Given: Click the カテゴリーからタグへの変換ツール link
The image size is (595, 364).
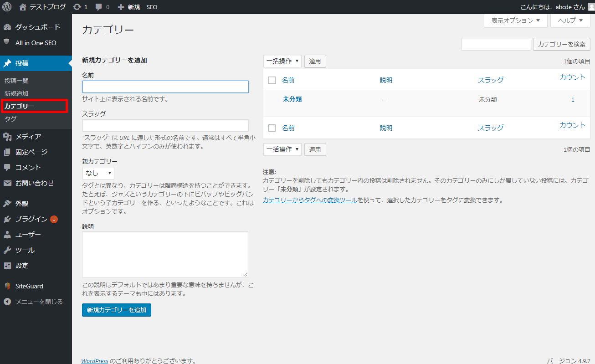Looking at the screenshot, I should pos(310,200).
